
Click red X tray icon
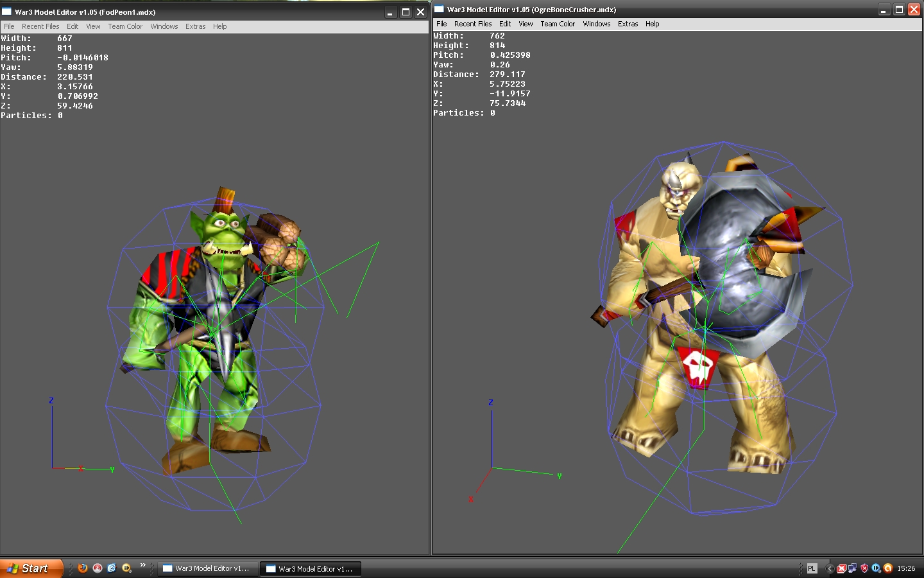(x=841, y=568)
